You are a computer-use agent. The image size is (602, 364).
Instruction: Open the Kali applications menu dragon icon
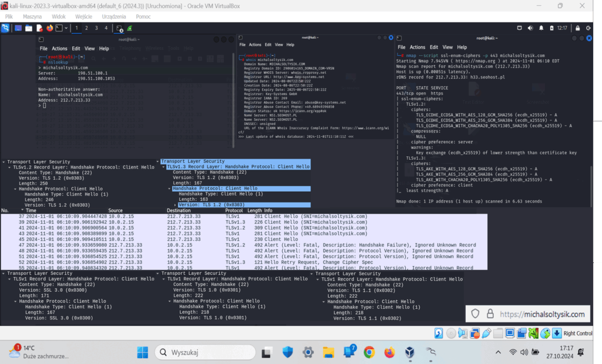pyautogui.click(x=5, y=28)
